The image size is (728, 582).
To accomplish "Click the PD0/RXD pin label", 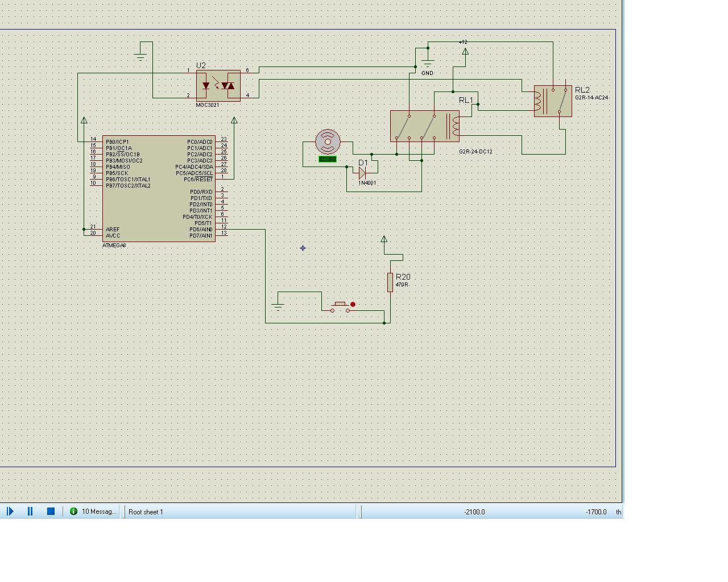I will click(201, 192).
